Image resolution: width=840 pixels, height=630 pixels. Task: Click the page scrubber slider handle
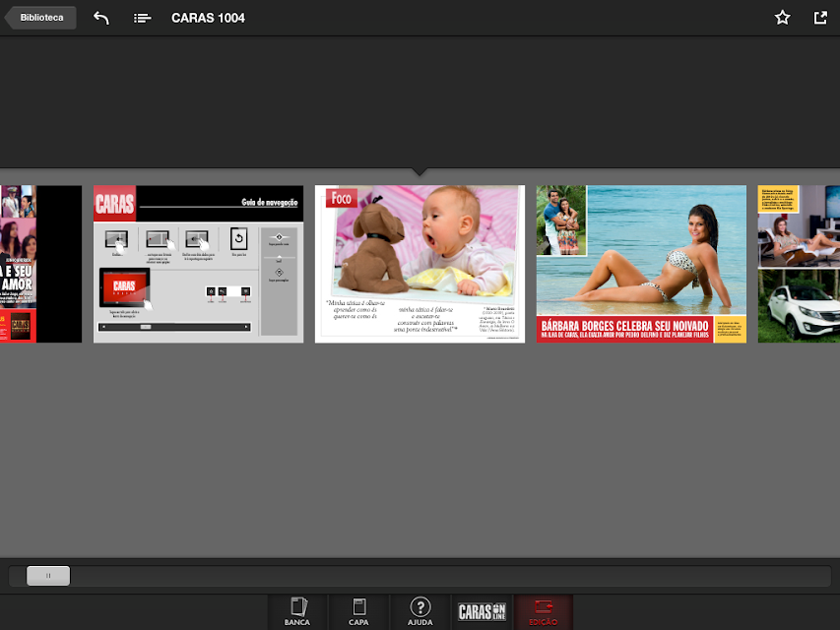click(x=48, y=575)
